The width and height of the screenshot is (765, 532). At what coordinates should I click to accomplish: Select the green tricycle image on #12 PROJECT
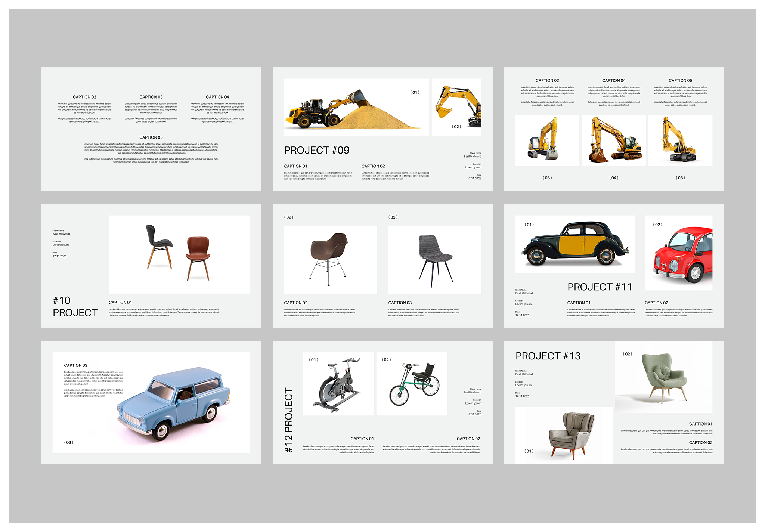point(412,383)
